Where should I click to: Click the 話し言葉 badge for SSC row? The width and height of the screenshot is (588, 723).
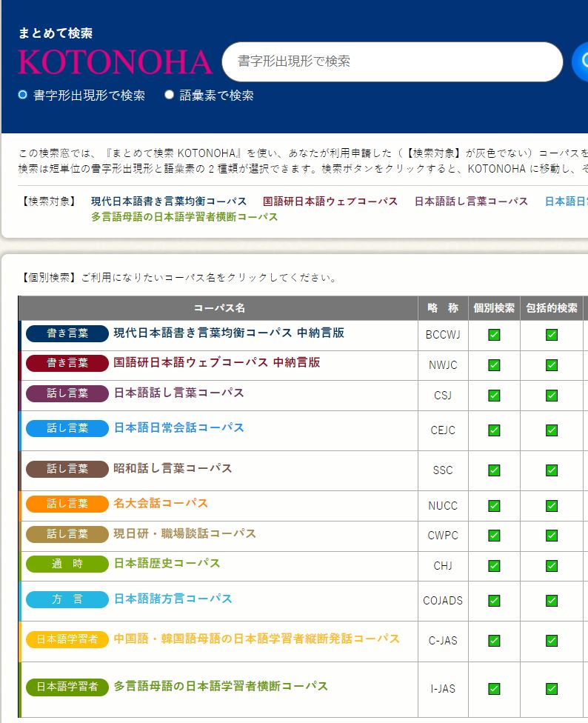click(67, 469)
